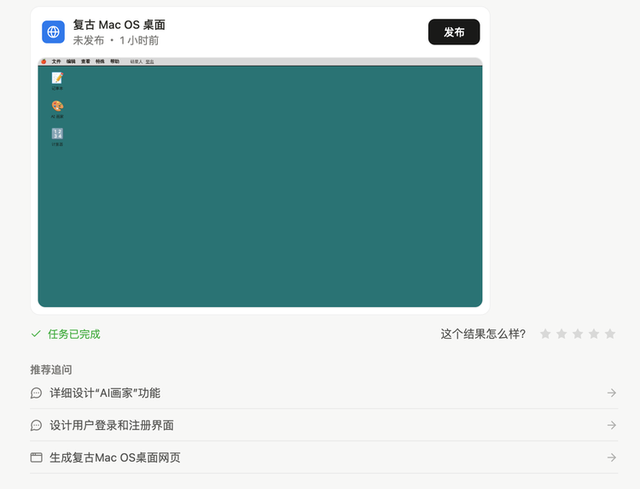This screenshot has height=489, width=640.
Task: Click the 复古 Mac OS 桌面 title
Action: click(x=119, y=25)
